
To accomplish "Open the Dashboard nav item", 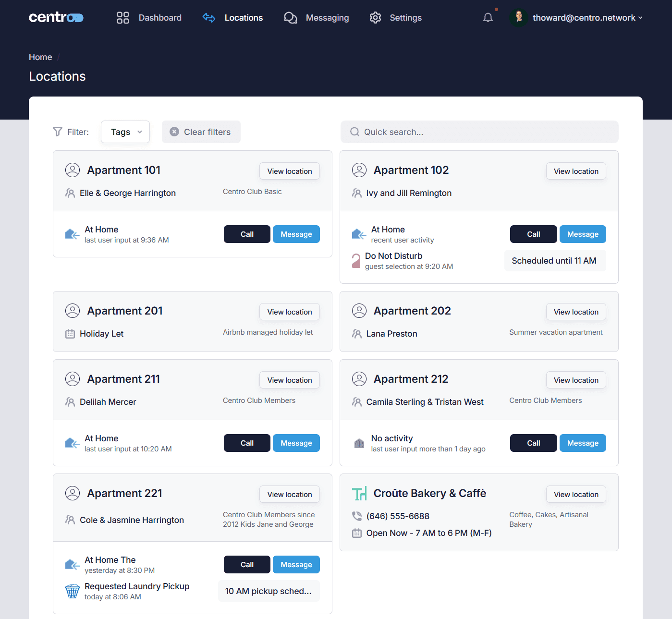I will click(x=149, y=18).
